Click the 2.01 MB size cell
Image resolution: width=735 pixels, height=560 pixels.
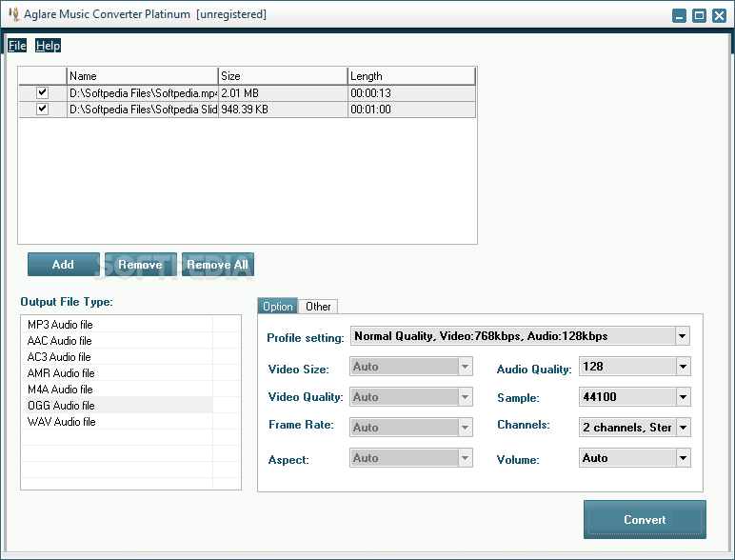(283, 93)
